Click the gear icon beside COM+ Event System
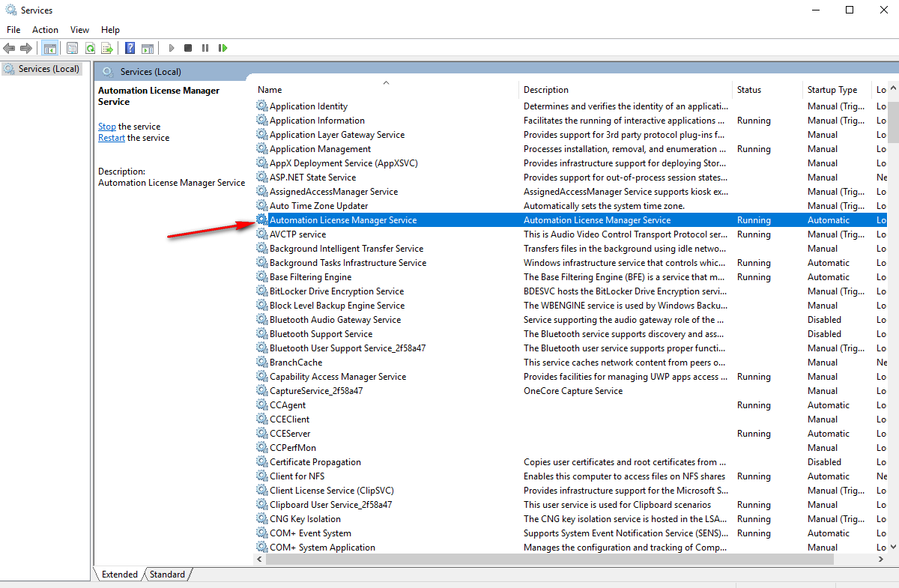899x588 pixels. tap(261, 533)
